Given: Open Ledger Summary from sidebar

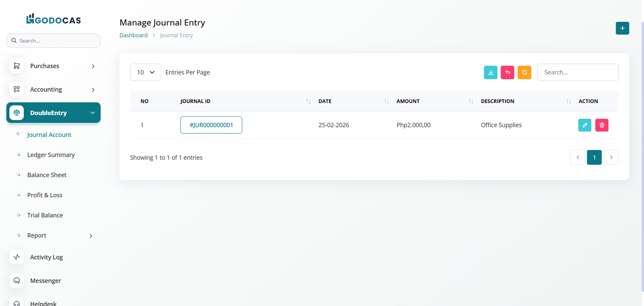Looking at the screenshot, I should pyautogui.click(x=51, y=155).
